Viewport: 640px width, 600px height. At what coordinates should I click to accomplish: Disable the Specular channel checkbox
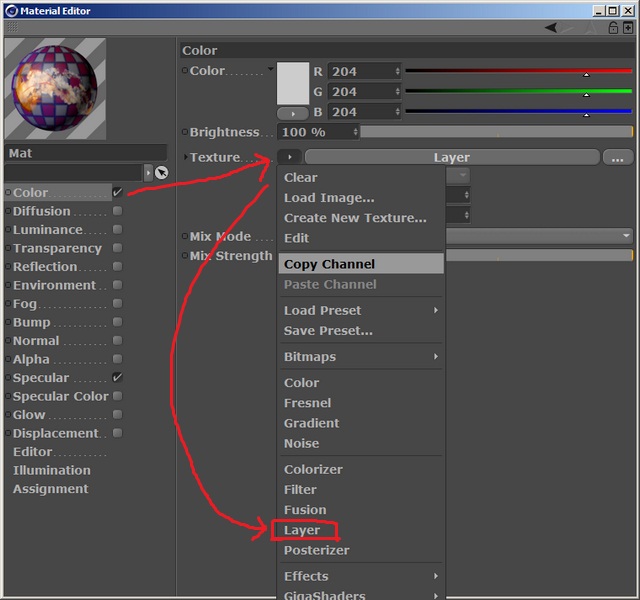[118, 377]
